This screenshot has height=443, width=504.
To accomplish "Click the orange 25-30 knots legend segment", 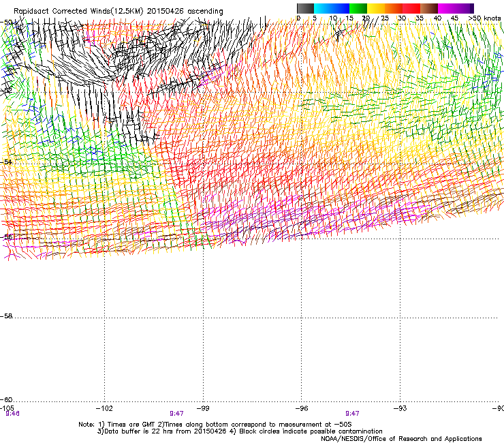I will coord(394,8).
